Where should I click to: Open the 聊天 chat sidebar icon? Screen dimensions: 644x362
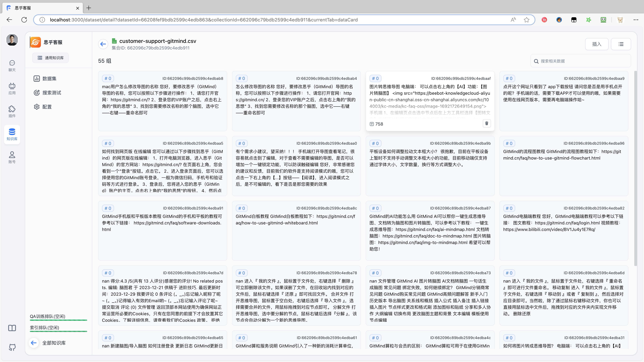(x=12, y=66)
